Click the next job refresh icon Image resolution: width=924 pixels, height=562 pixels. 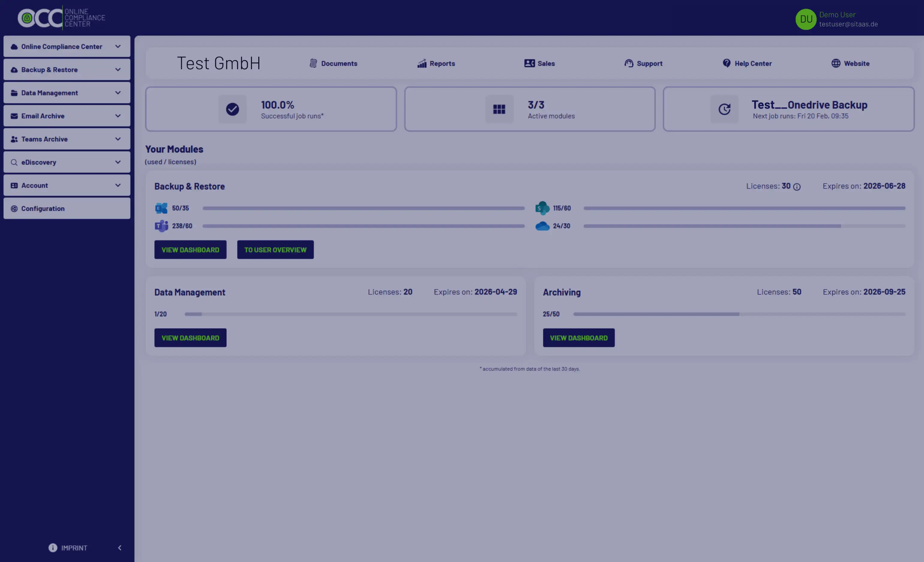click(x=724, y=109)
